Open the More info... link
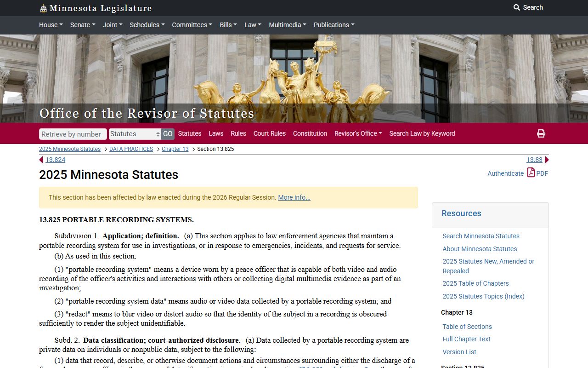Viewport: 588px width, 368px height. (x=294, y=197)
